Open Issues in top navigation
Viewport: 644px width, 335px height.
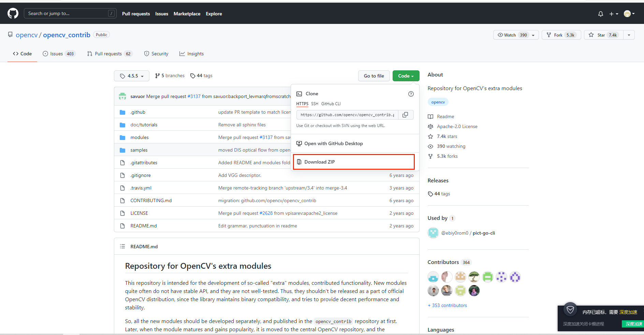(162, 14)
